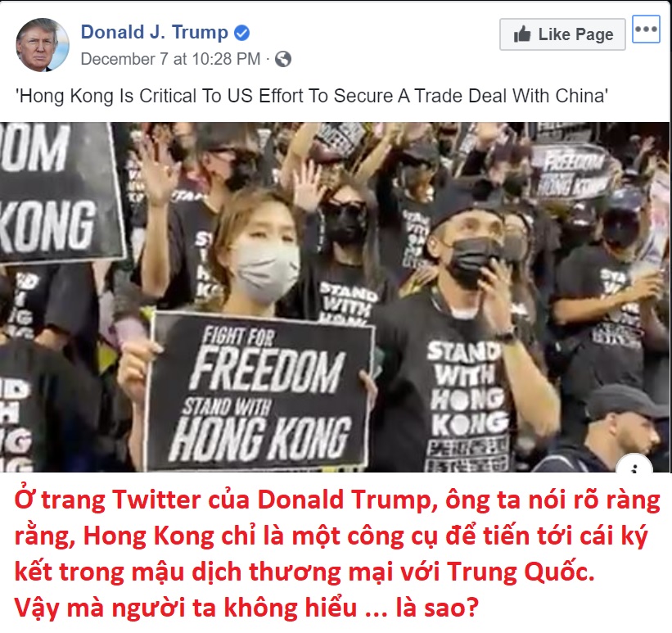The width and height of the screenshot is (672, 633).
Task: Click the blue verified badge checkmark
Action: [x=241, y=33]
